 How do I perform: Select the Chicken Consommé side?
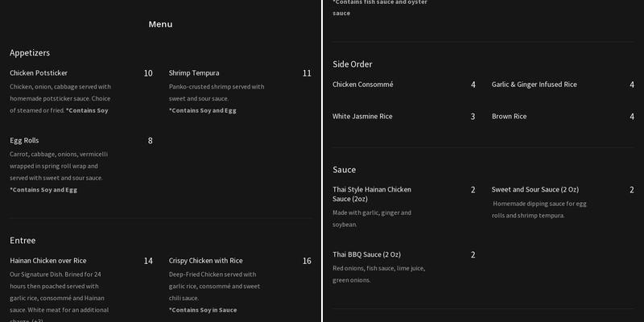click(x=363, y=85)
